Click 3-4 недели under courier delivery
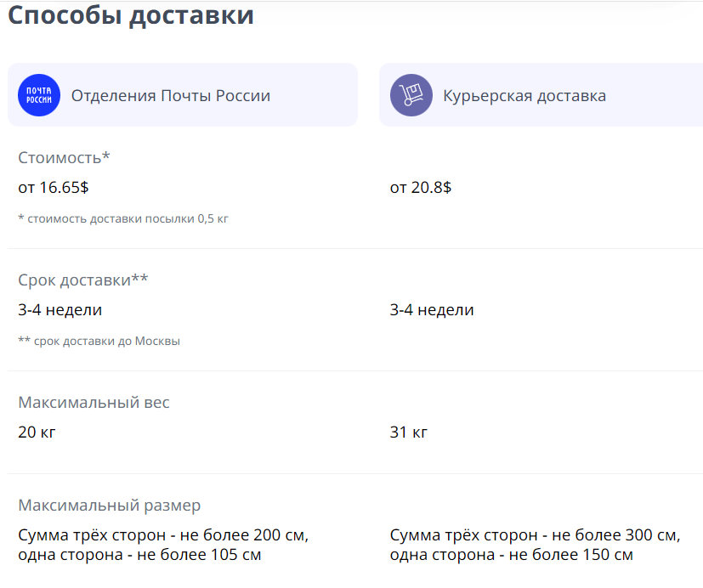Image resolution: width=703 pixels, height=588 pixels. coord(432,310)
